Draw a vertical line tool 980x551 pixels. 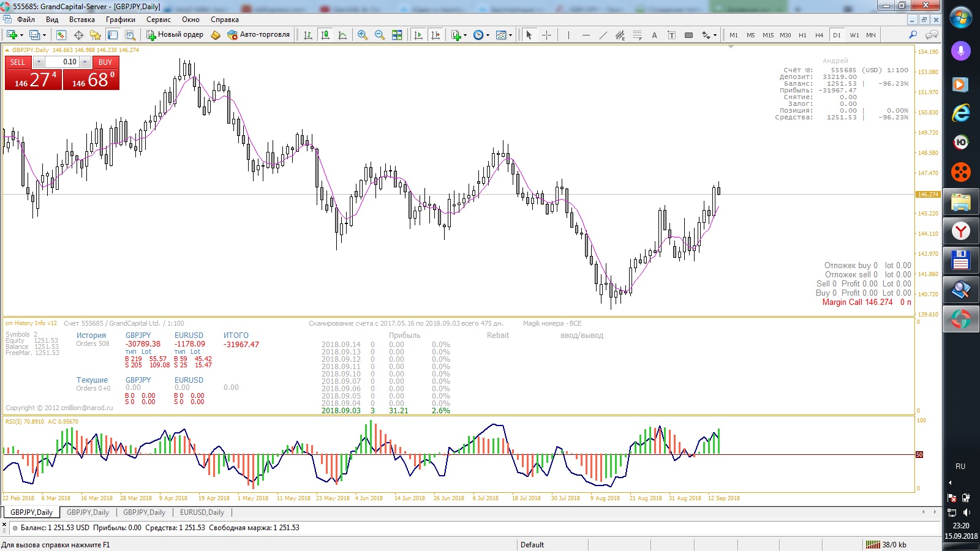pyautogui.click(x=568, y=35)
